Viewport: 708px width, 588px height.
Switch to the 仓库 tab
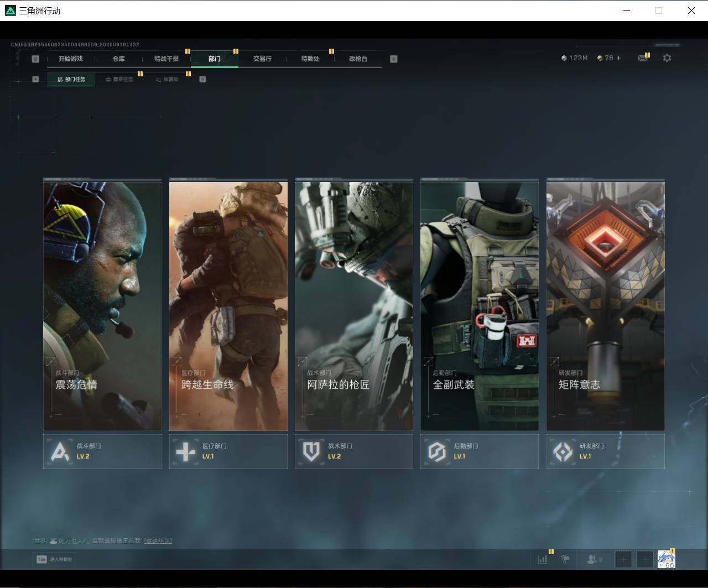coord(119,59)
